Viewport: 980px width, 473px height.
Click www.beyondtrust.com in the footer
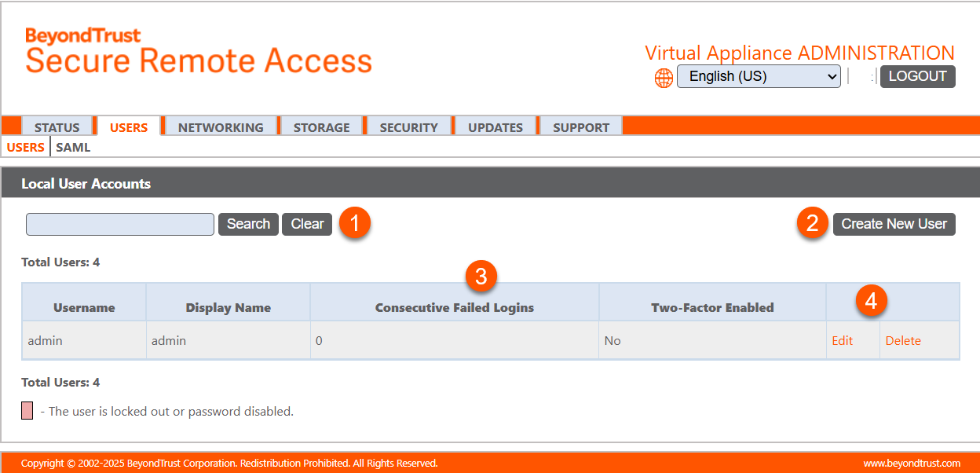click(912, 464)
